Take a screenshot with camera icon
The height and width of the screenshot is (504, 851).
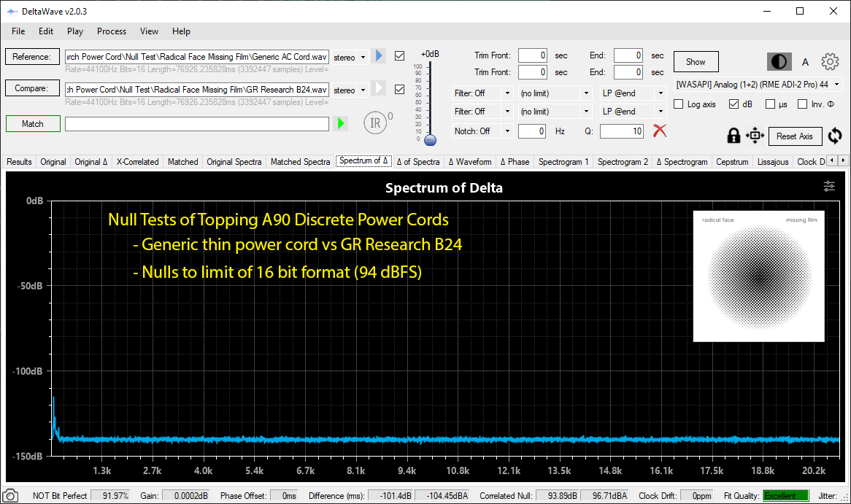pyautogui.click(x=10, y=496)
